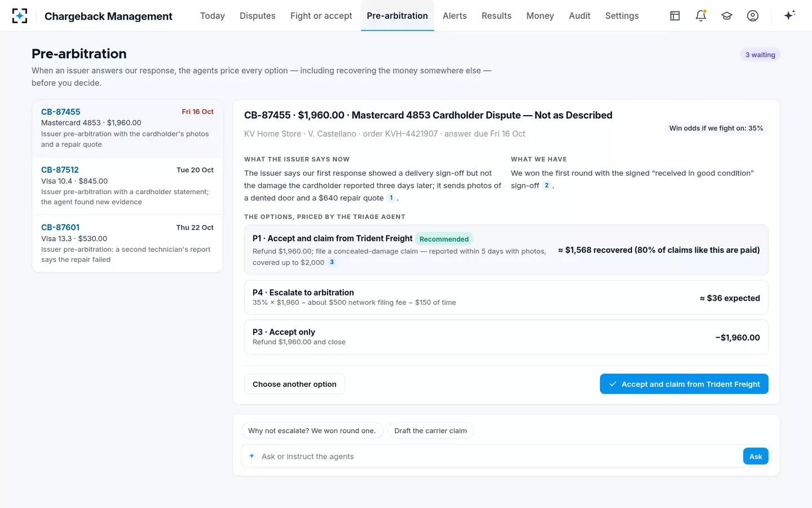Click the Mastercard 4853 · $1,960.00 line
Image resolution: width=812 pixels, height=508 pixels.
coord(91,122)
